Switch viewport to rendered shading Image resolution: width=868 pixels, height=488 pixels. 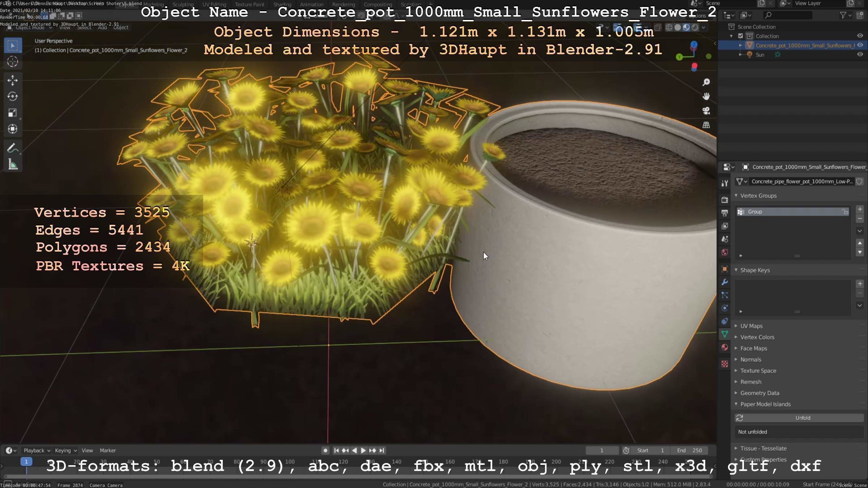click(695, 27)
